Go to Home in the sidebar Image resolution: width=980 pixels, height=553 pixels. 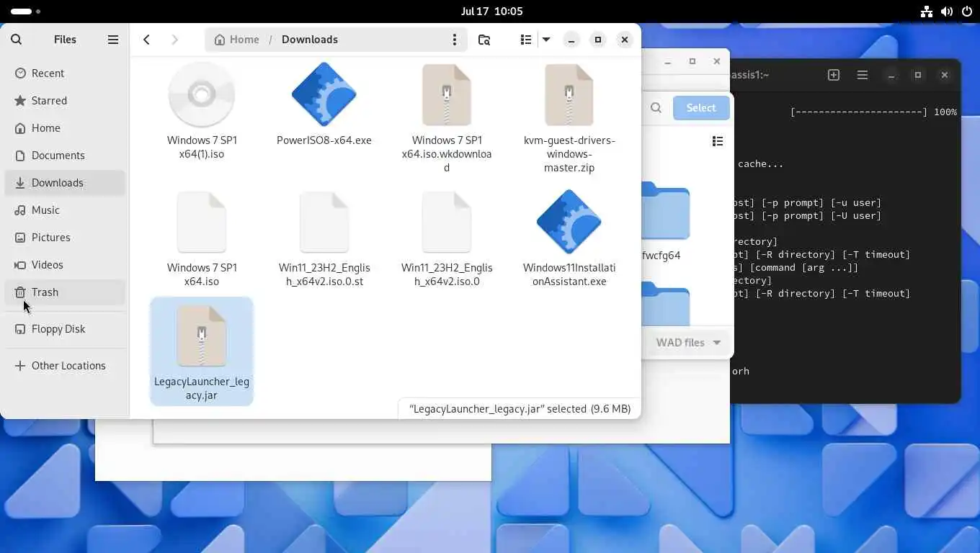(x=65, y=128)
